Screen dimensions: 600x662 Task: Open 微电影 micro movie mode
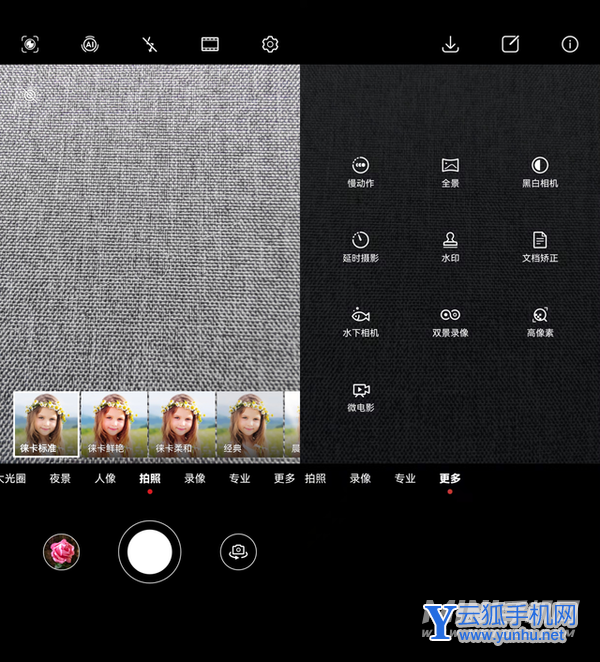(360, 395)
